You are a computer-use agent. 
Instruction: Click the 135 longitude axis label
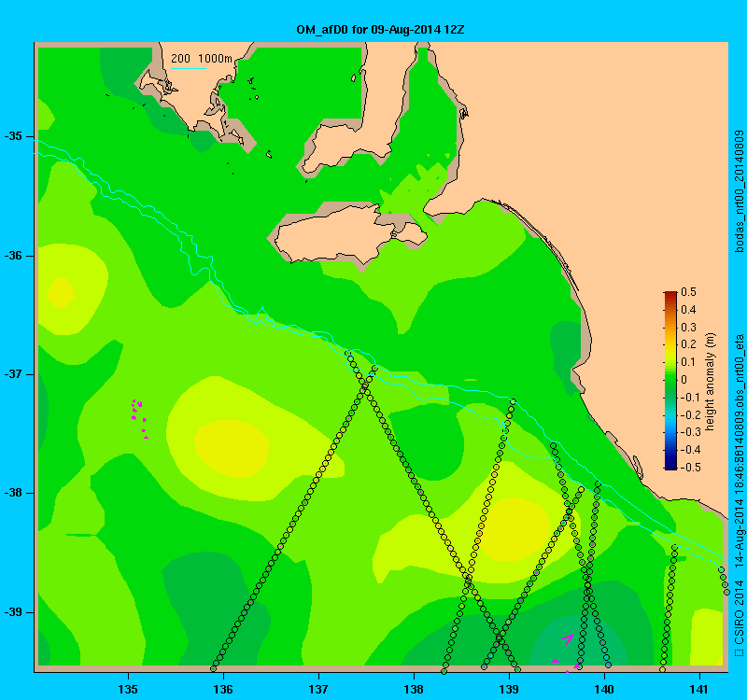point(128,690)
